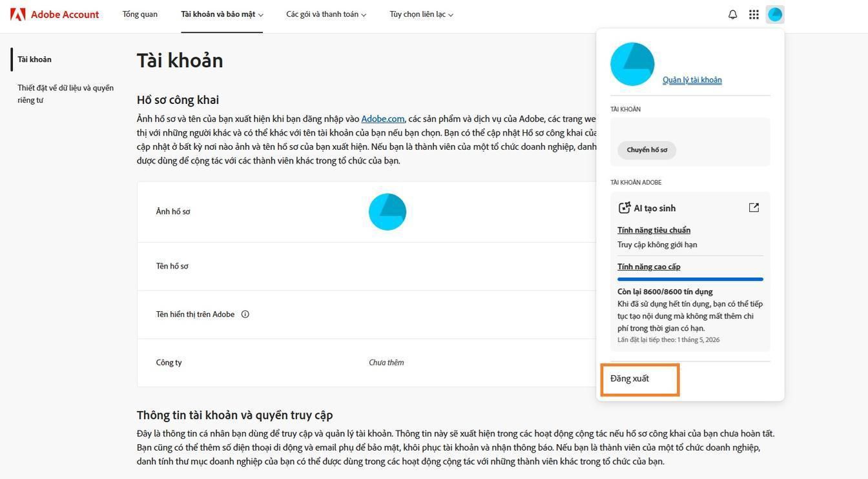This screenshot has width=868, height=479.
Task: Click the Adobe Account title text
Action: click(x=65, y=14)
